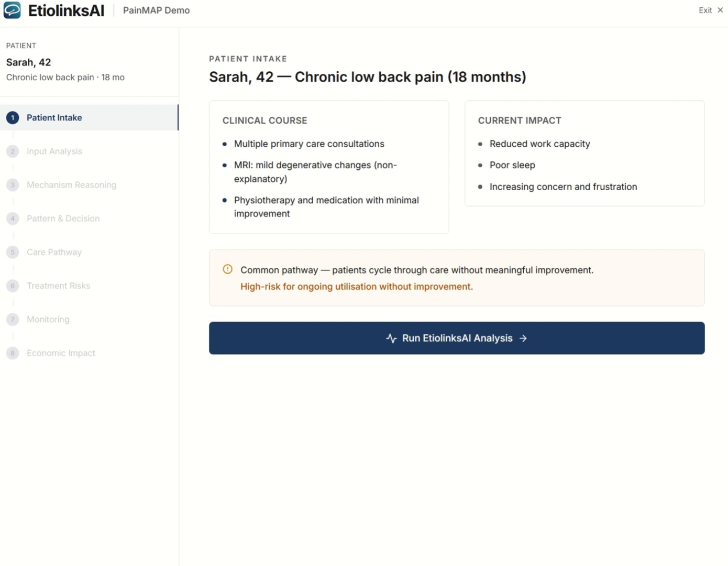Click the EtiolinksAI brand name text
The width and height of the screenshot is (728, 566).
pos(66,10)
